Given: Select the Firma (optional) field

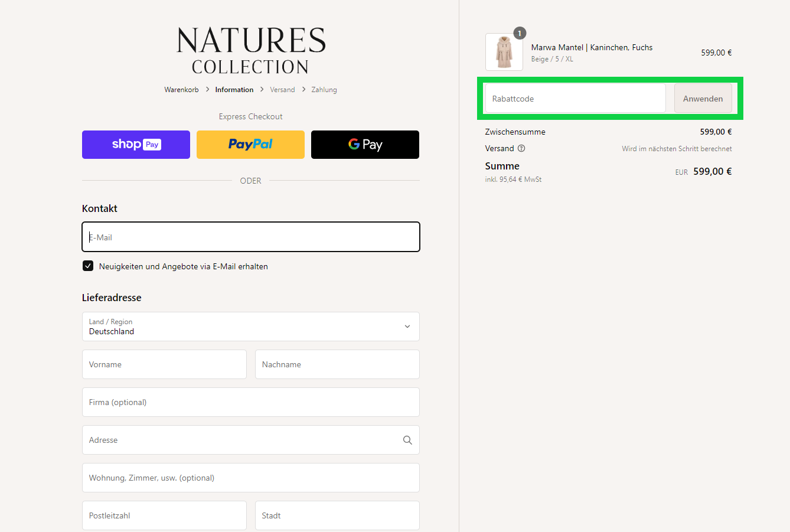Looking at the screenshot, I should click(x=251, y=402).
